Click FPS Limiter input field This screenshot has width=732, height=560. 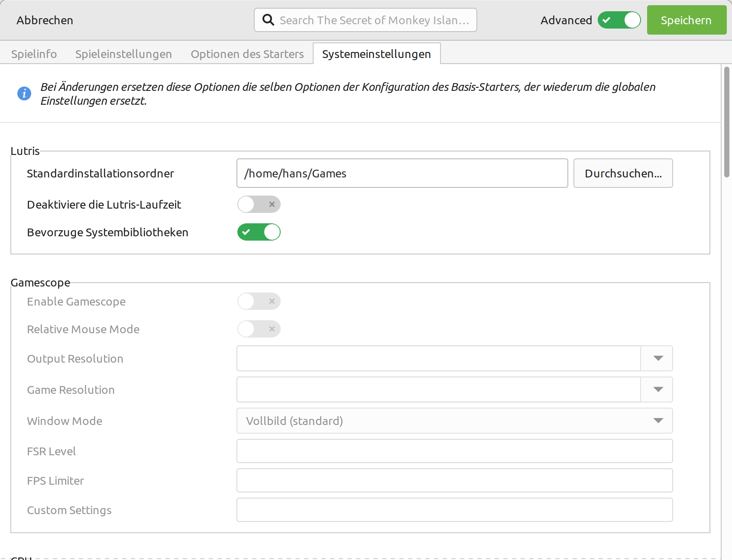[454, 480]
